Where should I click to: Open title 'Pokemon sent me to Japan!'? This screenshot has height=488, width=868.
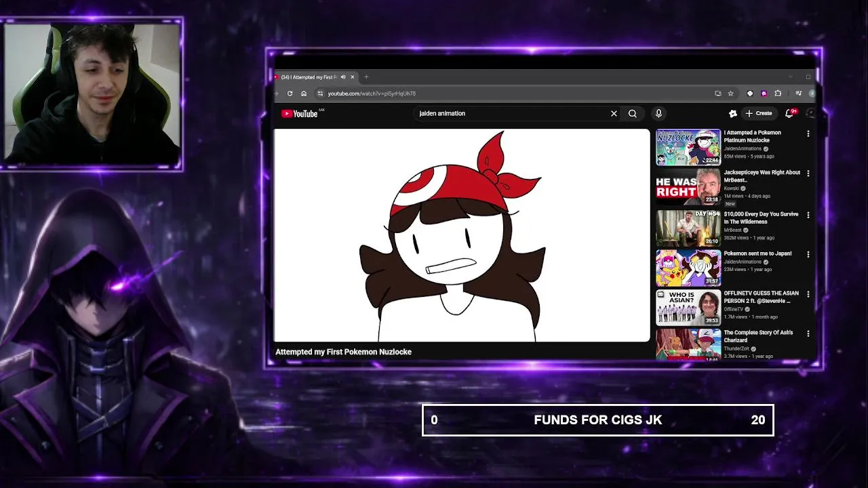757,253
